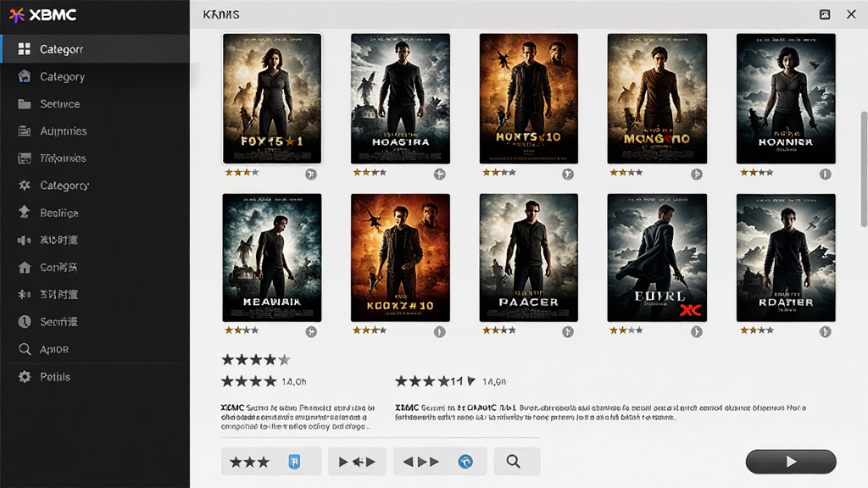Open the EUIRL movie poster
868x488 pixels.
[657, 258]
